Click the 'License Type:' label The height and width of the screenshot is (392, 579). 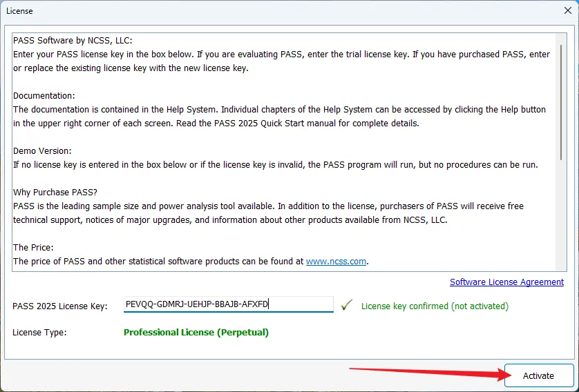pos(39,332)
